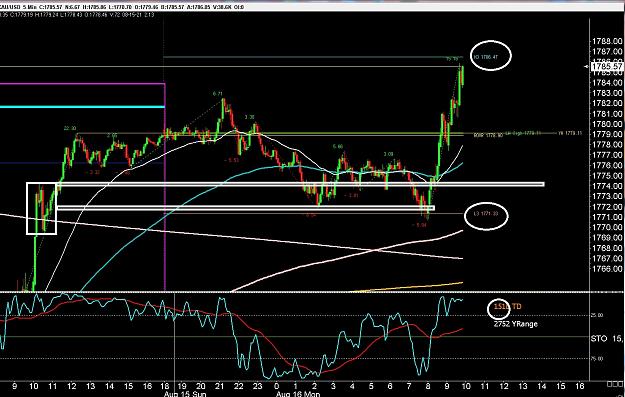Image resolution: width=625 pixels, height=397 pixels.
Task: Click the 1784.00 price axis label
Action: click(607, 83)
